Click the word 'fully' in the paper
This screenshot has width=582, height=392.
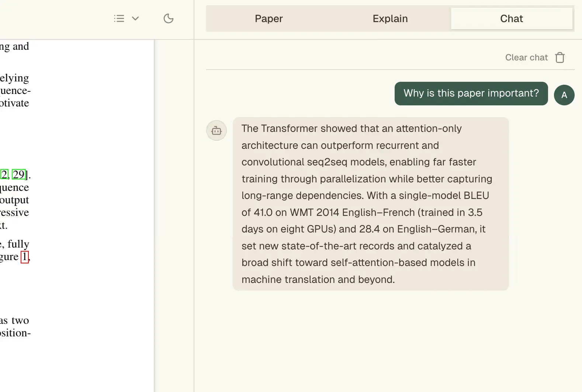coord(18,244)
